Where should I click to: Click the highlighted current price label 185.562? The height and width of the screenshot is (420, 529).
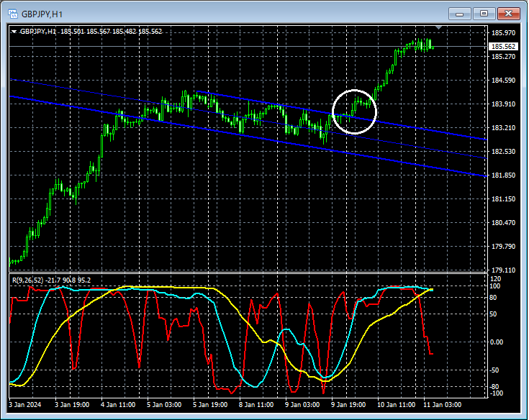click(503, 47)
